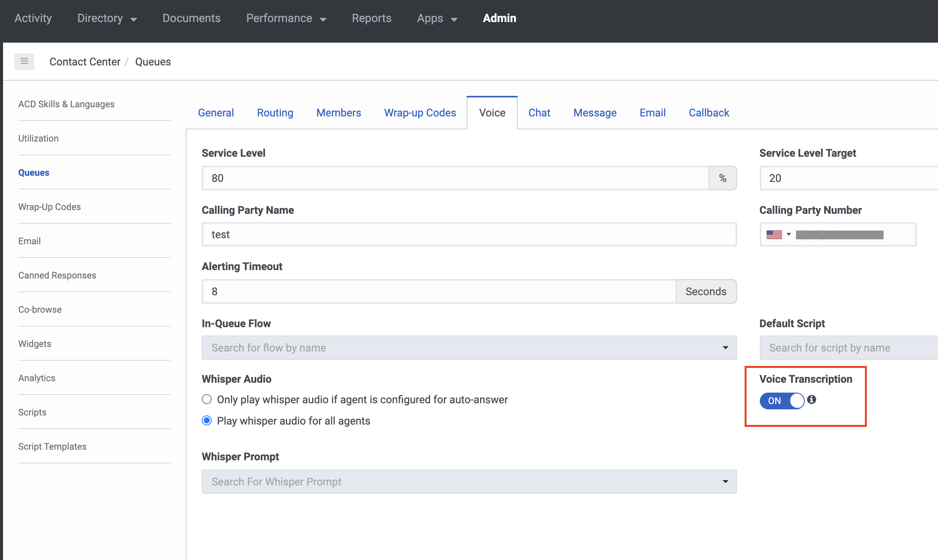Search for a Default Script by name
938x560 pixels.
845,347
